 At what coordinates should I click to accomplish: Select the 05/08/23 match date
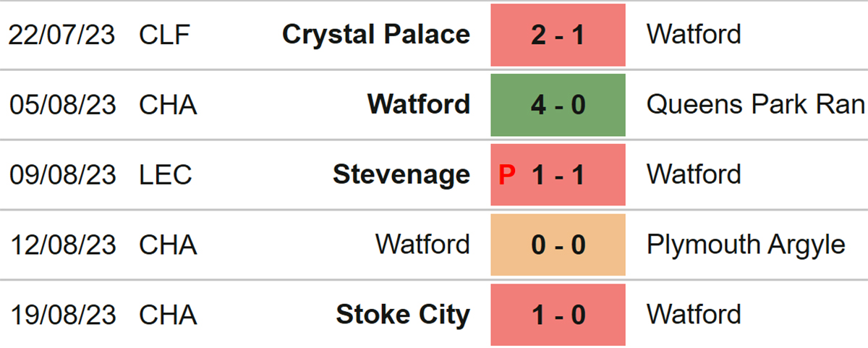point(62,105)
